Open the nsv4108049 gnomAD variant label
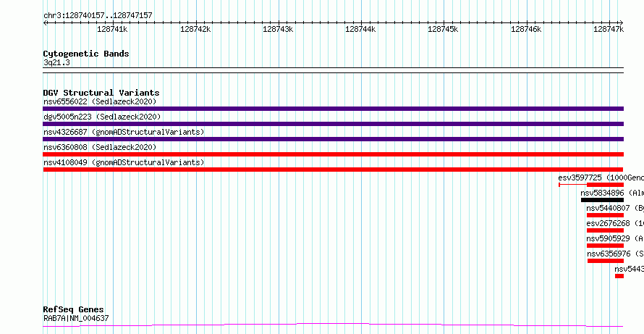The width and height of the screenshot is (644, 334). point(124,162)
